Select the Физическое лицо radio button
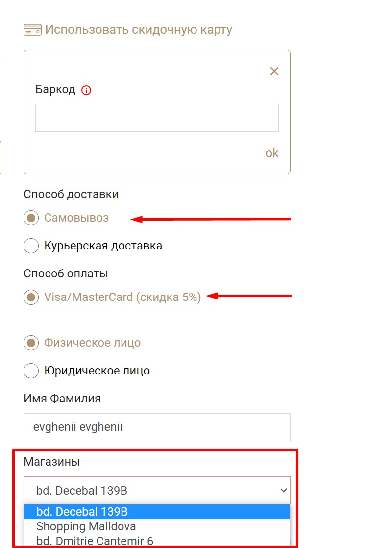Screen dimensions: 392x548 click(31, 343)
